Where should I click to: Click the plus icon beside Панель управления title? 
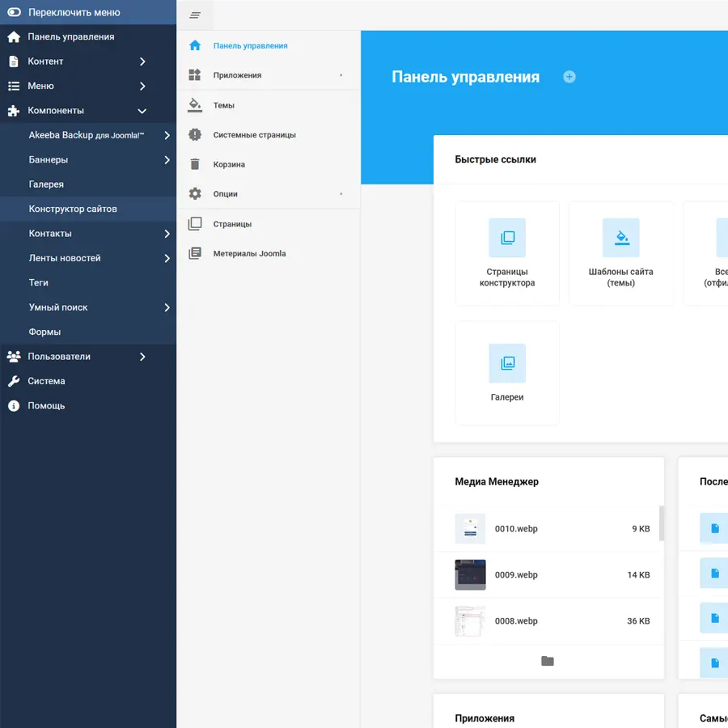(569, 77)
